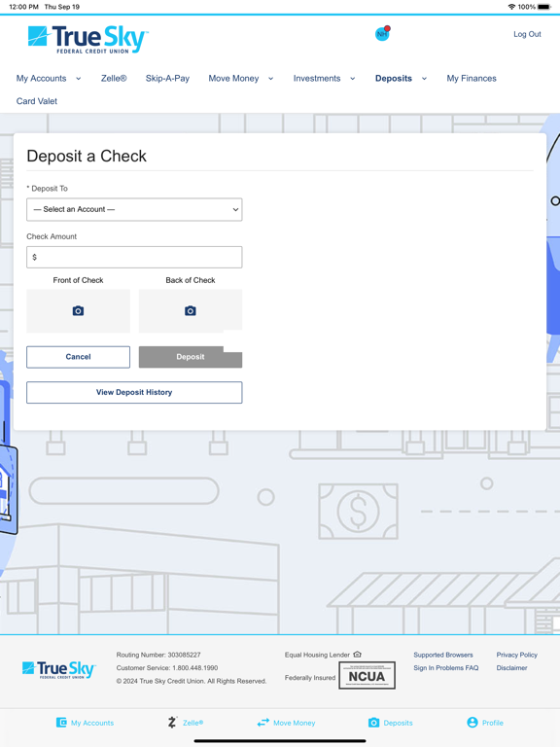Tap the Profile person icon in bottom bar

472,723
